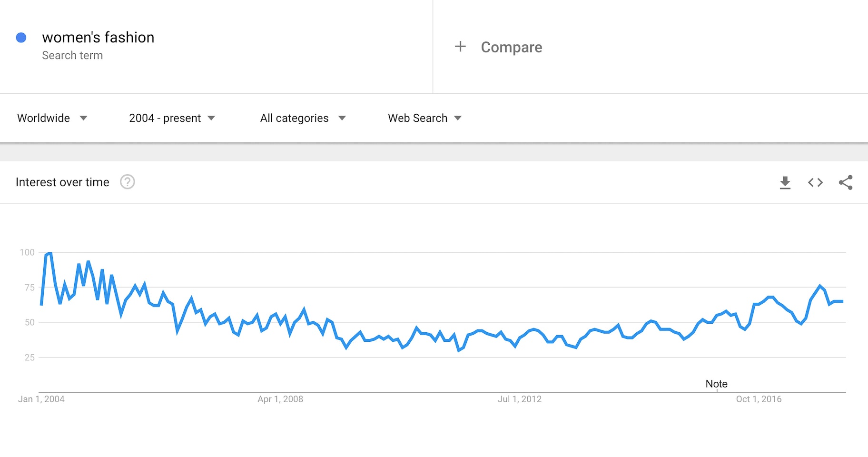Click the Oct 1, 2016 axis label
This screenshot has width=868, height=457.
[x=759, y=399]
